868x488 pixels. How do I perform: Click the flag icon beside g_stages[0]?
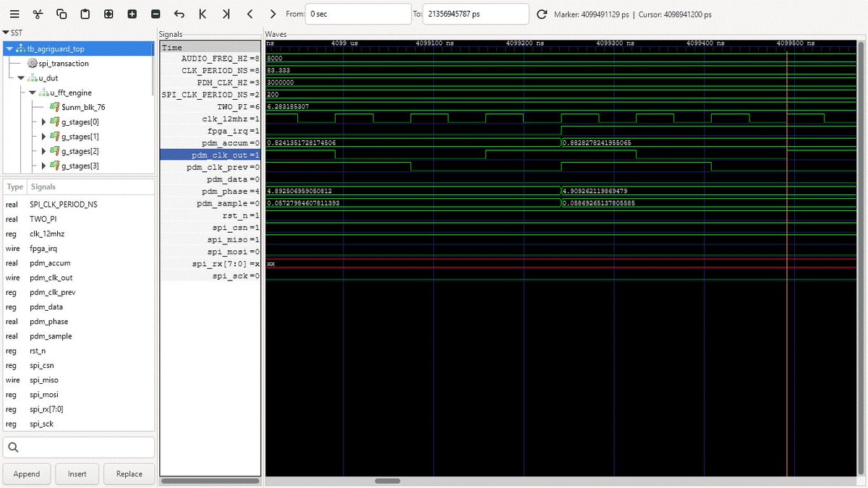pyautogui.click(x=55, y=121)
